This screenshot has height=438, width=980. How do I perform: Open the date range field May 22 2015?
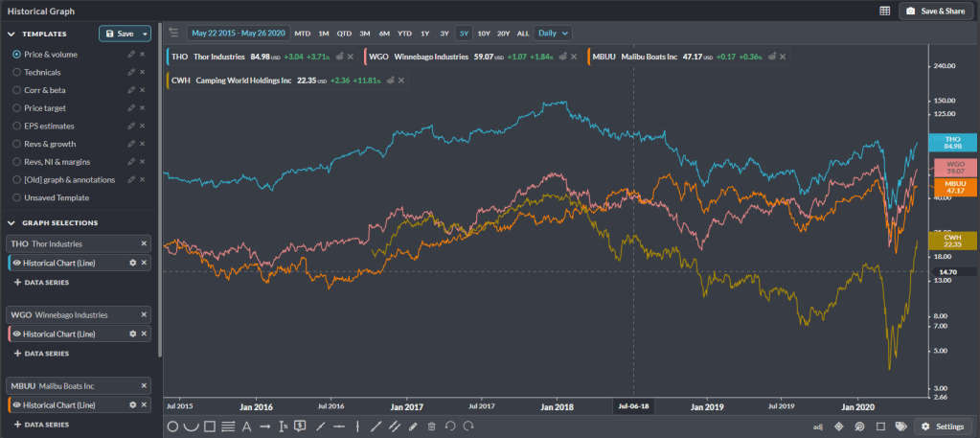click(x=239, y=33)
